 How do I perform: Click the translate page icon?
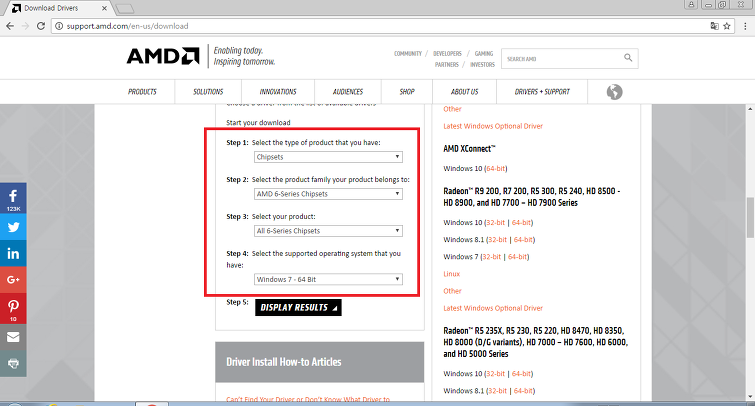(715, 26)
